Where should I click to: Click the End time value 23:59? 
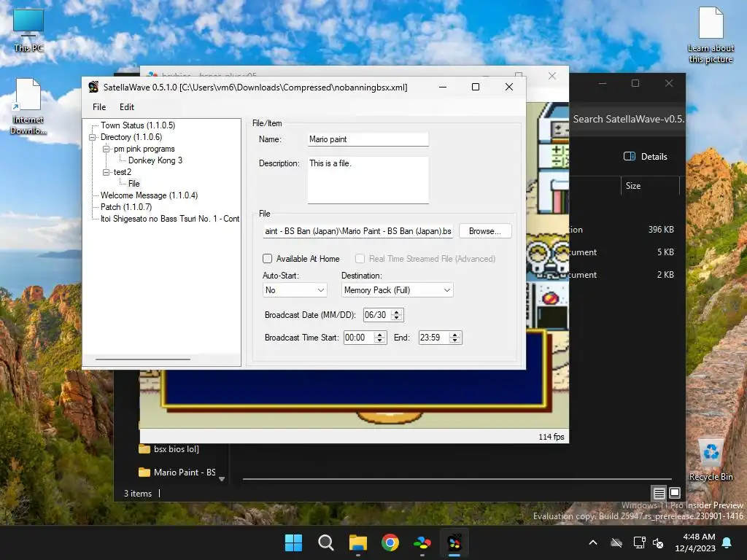coord(430,338)
